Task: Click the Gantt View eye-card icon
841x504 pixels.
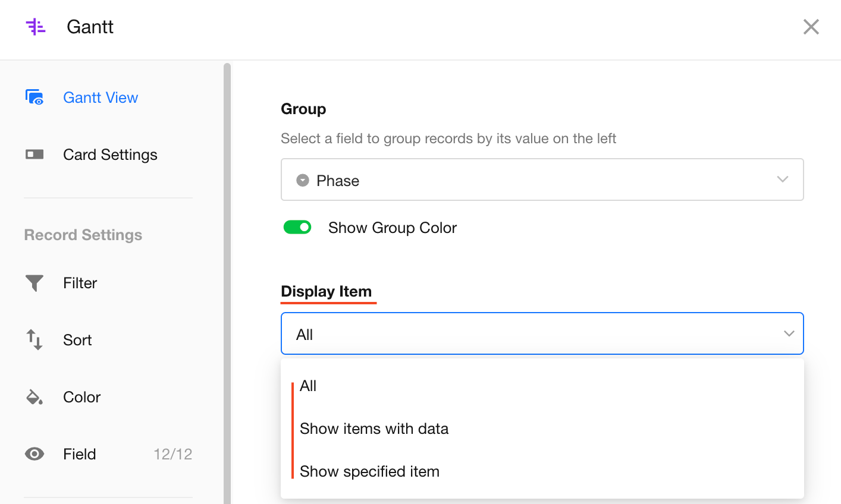Action: tap(34, 97)
